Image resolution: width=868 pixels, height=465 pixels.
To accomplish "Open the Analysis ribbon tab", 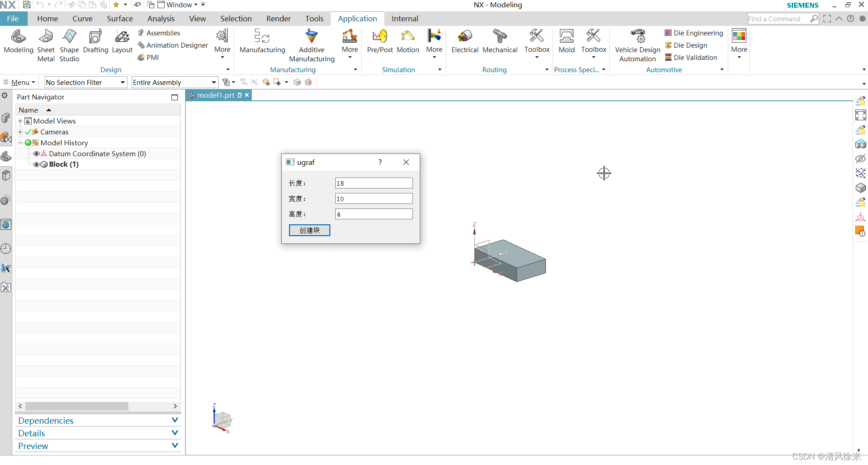I will [x=161, y=19].
